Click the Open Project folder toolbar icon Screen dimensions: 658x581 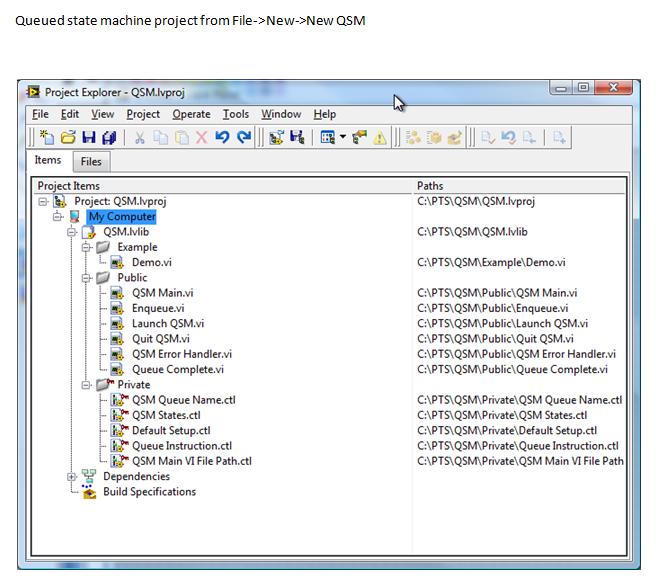[68, 137]
